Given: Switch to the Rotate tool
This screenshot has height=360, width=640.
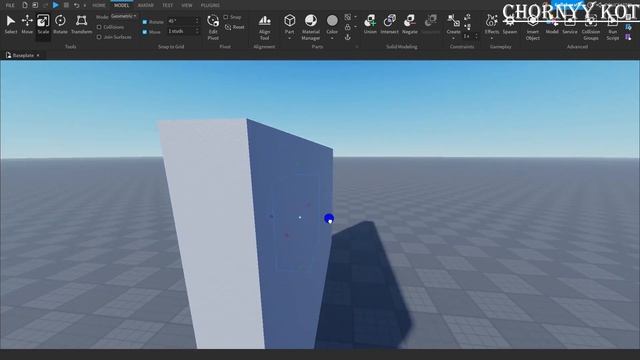Looking at the screenshot, I should pos(60,24).
